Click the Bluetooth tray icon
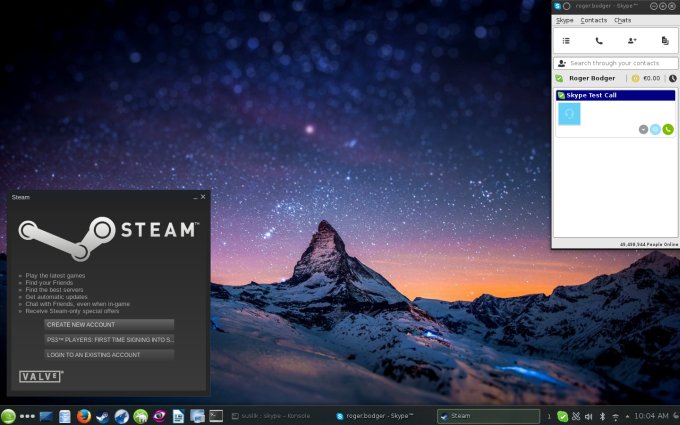 coord(602,416)
